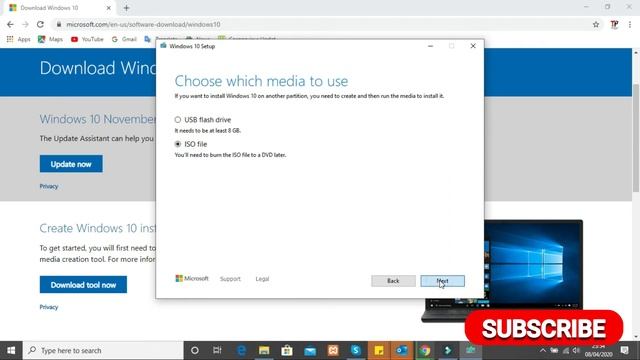Click Download tool now on webpage
Image resolution: width=640 pixels, height=360 pixels.
click(83, 285)
